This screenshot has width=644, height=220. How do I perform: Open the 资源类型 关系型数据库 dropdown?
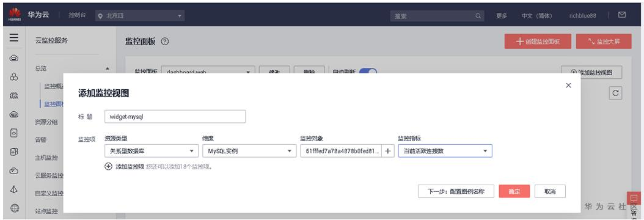pyautogui.click(x=152, y=151)
